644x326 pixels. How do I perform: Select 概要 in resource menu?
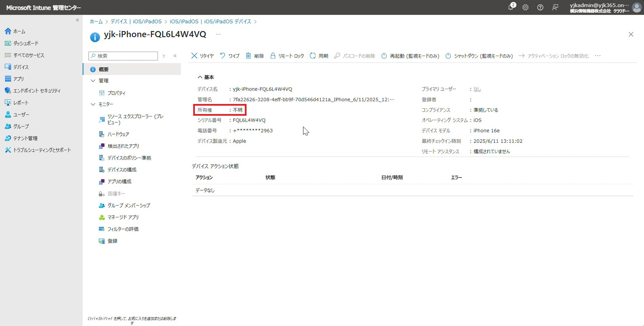click(x=132, y=69)
